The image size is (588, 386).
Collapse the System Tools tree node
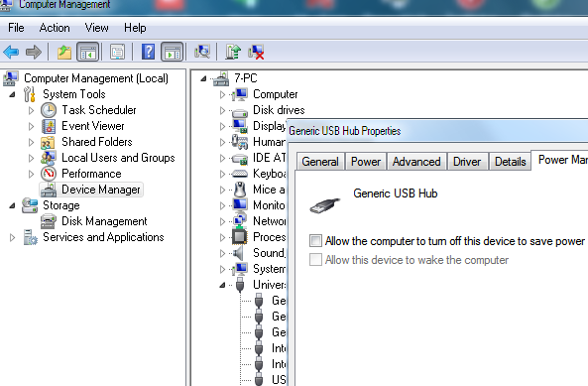12,94
